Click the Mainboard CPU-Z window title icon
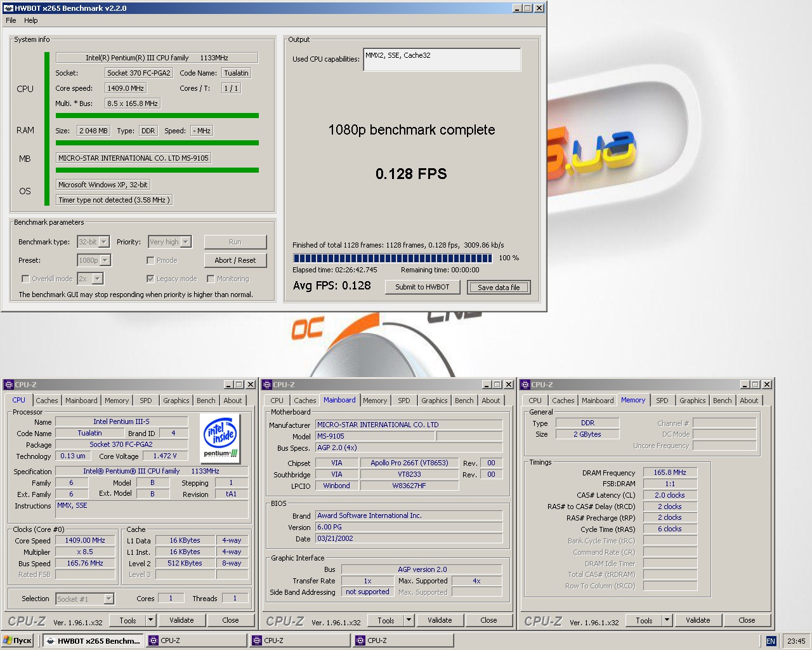The height and width of the screenshot is (650, 812). [x=266, y=385]
